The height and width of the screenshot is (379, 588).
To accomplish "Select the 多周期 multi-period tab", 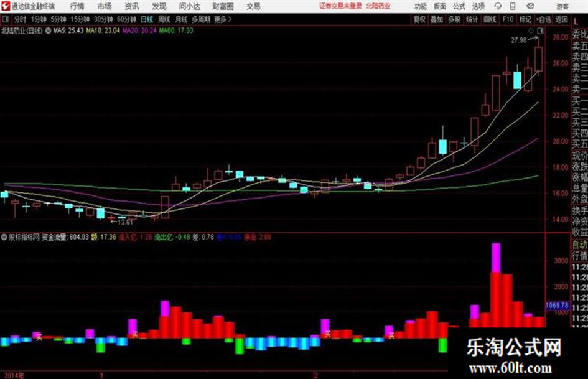I will click(x=201, y=19).
